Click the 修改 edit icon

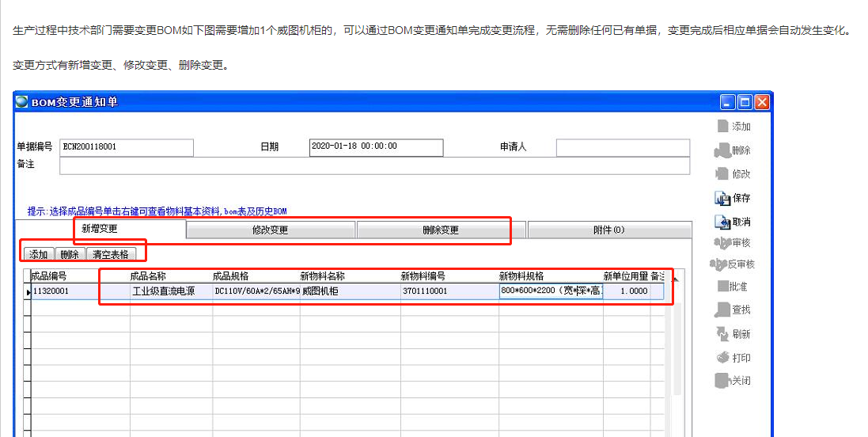(722, 174)
